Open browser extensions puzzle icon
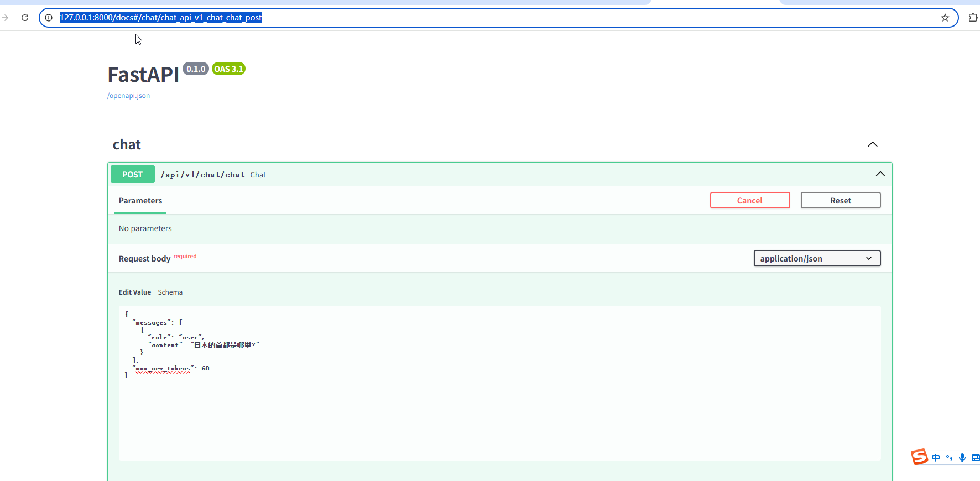 pos(973,18)
